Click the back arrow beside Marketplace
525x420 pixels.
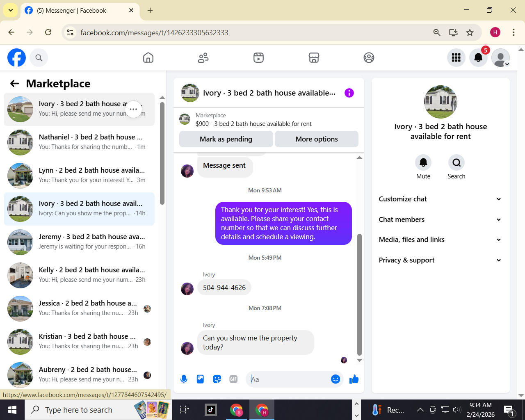[x=15, y=84]
